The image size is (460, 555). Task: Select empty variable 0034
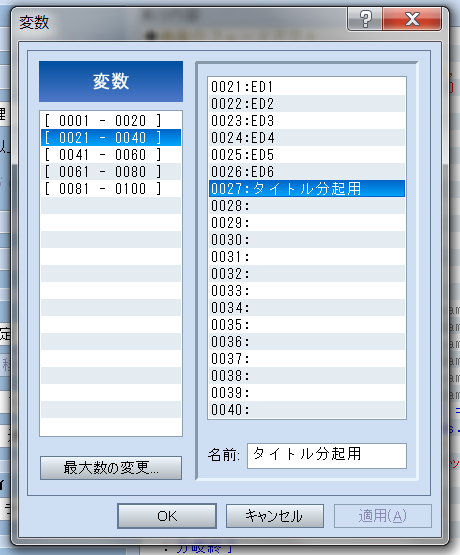pos(307,308)
